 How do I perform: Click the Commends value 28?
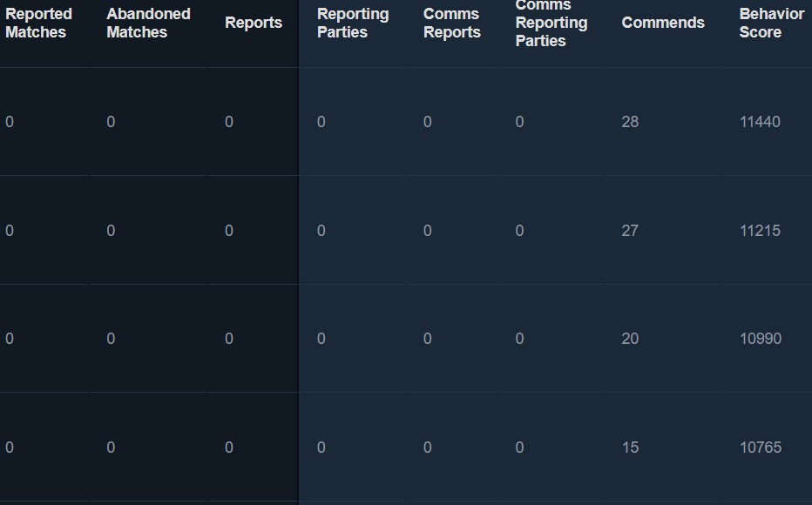(x=630, y=122)
